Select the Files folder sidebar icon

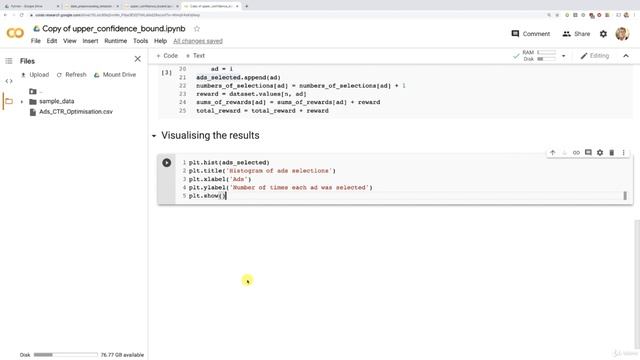click(x=9, y=101)
